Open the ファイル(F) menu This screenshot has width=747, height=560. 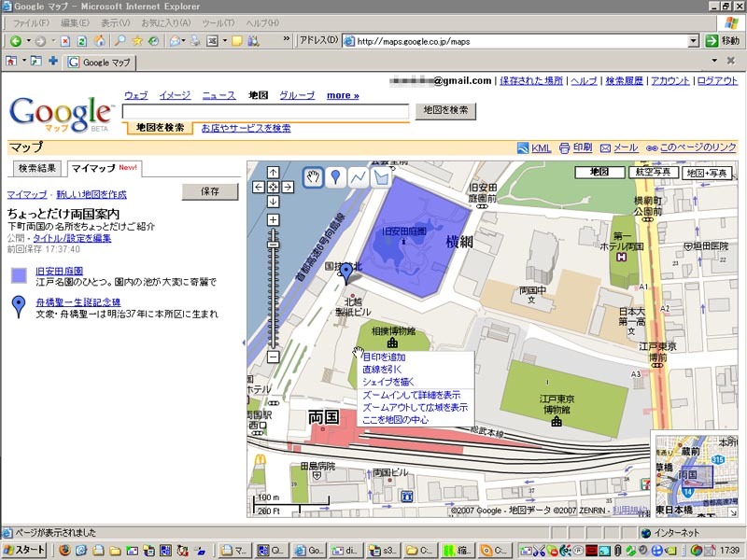[x=31, y=22]
